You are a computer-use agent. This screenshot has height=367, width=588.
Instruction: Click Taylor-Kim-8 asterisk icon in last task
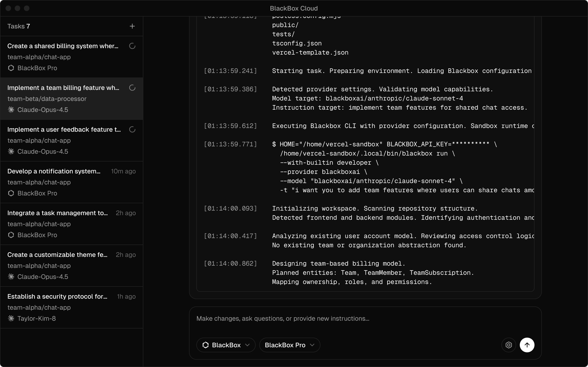pyautogui.click(x=11, y=318)
